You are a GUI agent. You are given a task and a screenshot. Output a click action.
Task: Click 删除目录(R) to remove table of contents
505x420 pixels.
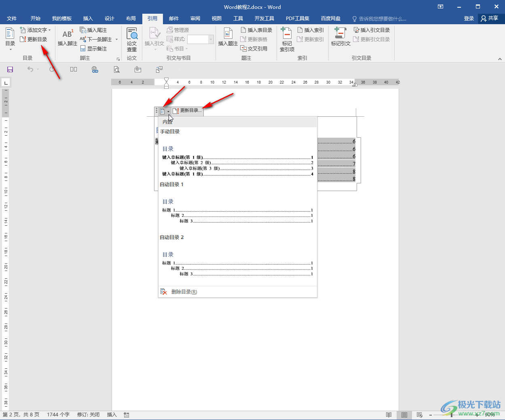coord(237,292)
